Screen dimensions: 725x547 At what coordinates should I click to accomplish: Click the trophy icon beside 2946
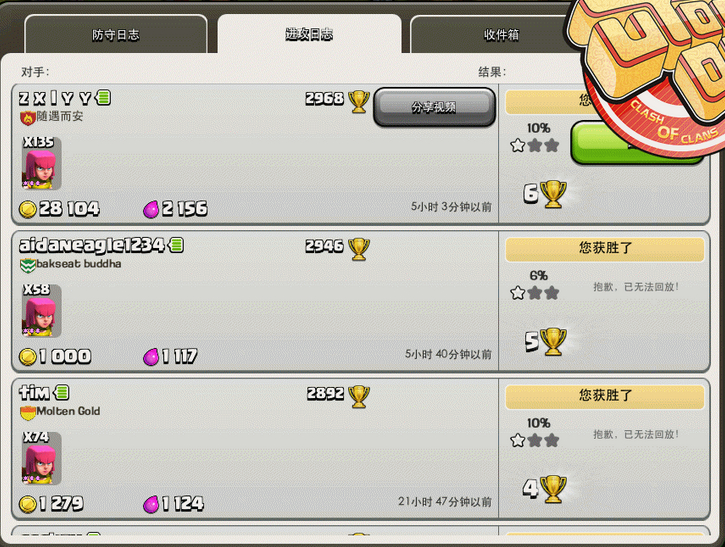point(359,249)
